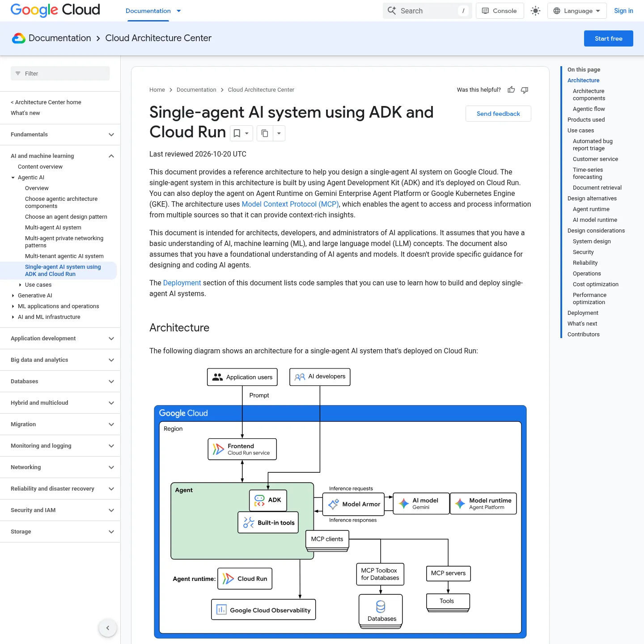The width and height of the screenshot is (644, 644).
Task: Go to Architecture Center home
Action: pyautogui.click(x=46, y=102)
